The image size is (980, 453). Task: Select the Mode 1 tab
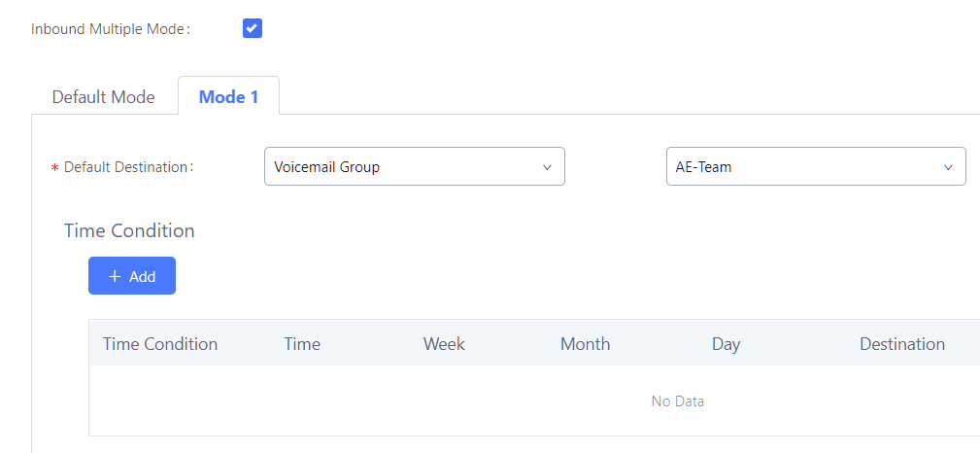pos(228,96)
